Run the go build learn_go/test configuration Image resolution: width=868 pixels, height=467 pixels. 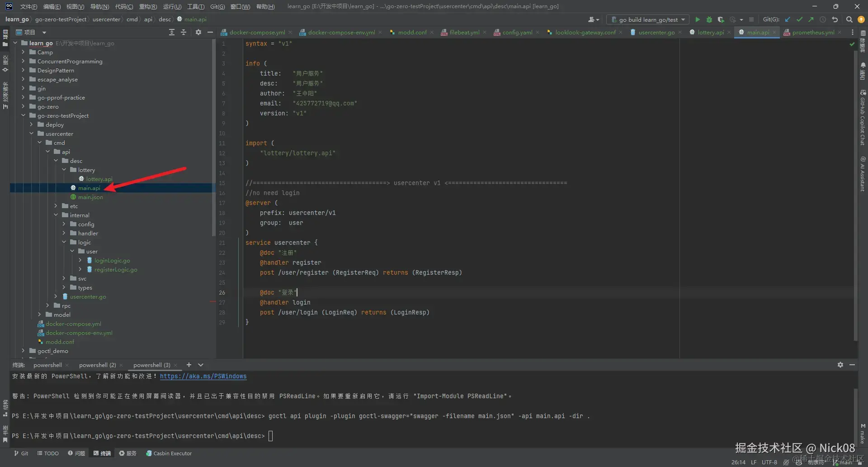(698, 19)
